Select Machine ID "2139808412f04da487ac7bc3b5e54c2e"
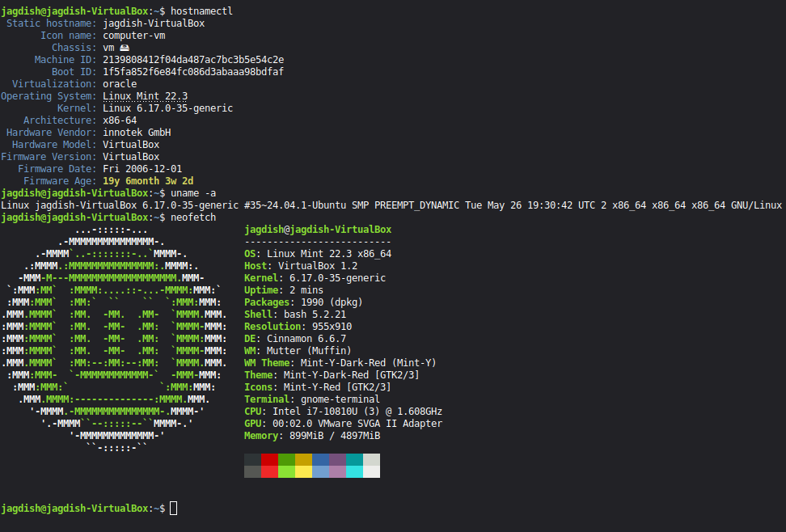Screen dimensions: 786x532 193,60
